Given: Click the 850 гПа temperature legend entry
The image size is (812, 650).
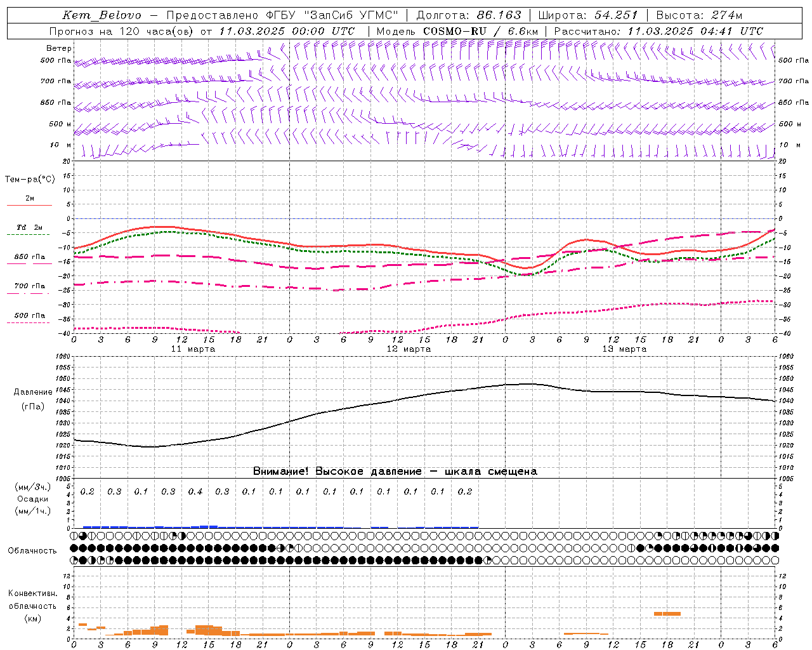Looking at the screenshot, I should (x=30, y=257).
